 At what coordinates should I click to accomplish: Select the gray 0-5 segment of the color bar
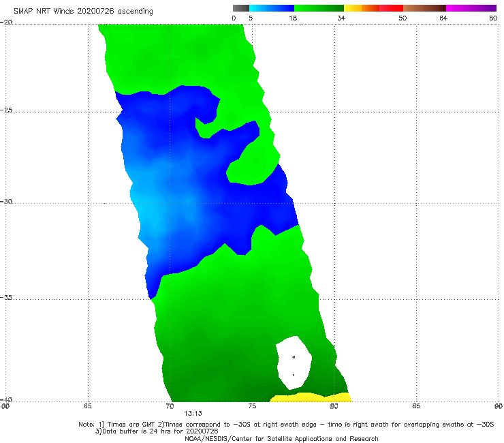tap(241, 8)
